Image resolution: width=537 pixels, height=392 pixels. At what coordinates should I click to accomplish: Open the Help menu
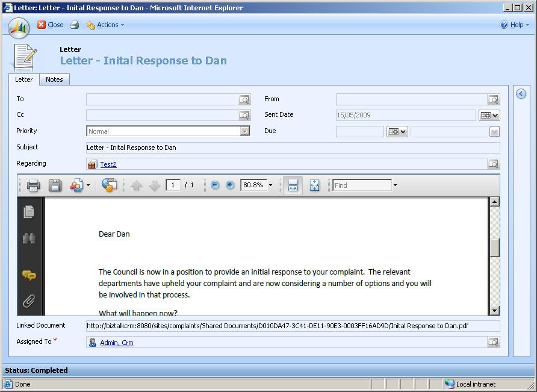click(514, 25)
